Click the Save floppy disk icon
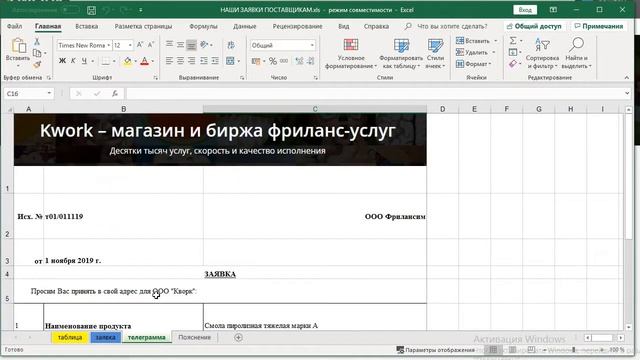The height and width of the screenshot is (360, 640). (x=91, y=10)
